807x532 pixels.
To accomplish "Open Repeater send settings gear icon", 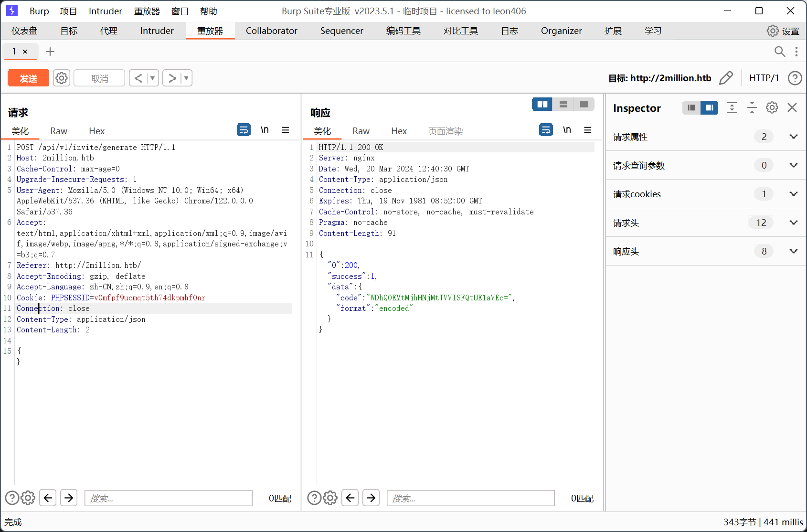I will click(x=62, y=78).
